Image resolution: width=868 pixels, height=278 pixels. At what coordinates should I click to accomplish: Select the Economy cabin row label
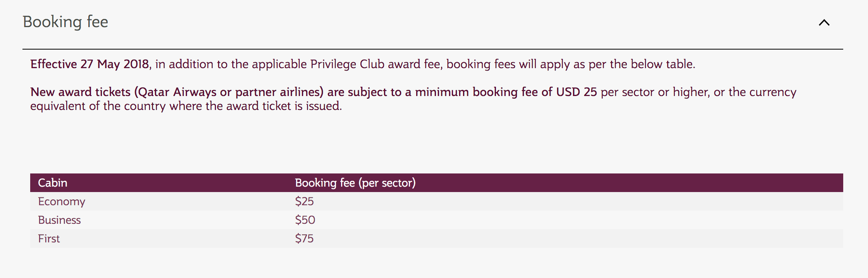(x=62, y=201)
